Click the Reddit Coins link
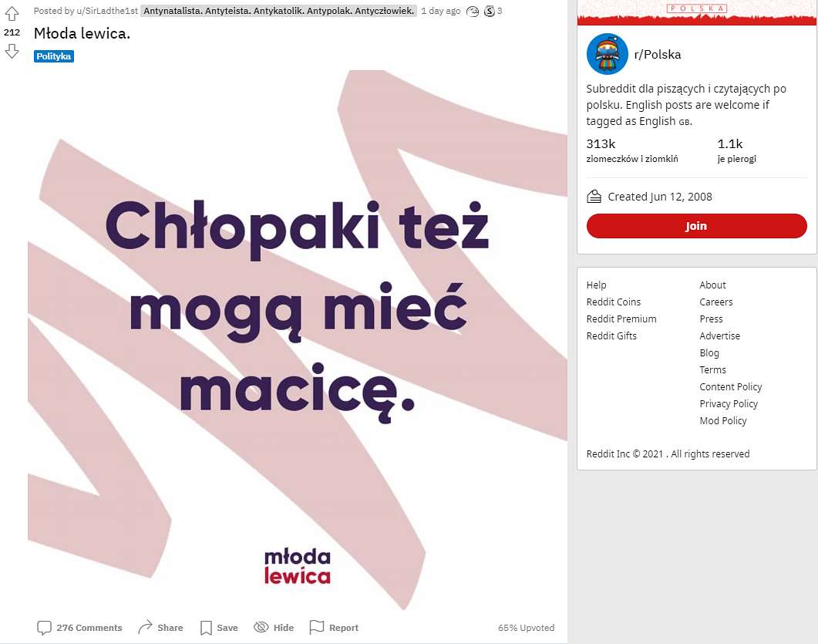Image resolution: width=818 pixels, height=644 pixels. (614, 302)
